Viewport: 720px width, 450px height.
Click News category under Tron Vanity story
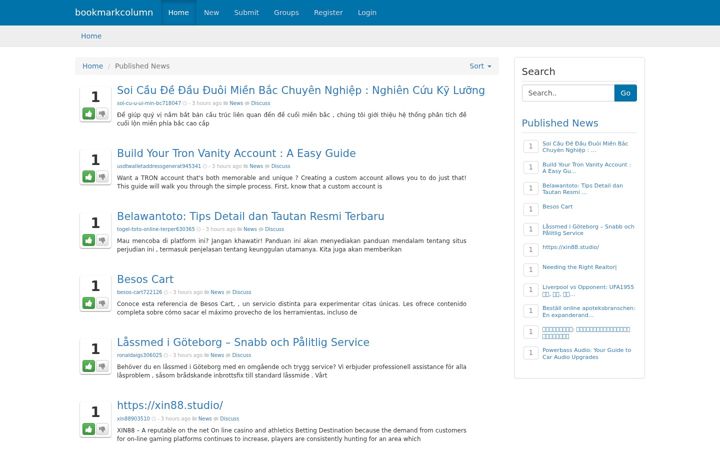pyautogui.click(x=256, y=166)
